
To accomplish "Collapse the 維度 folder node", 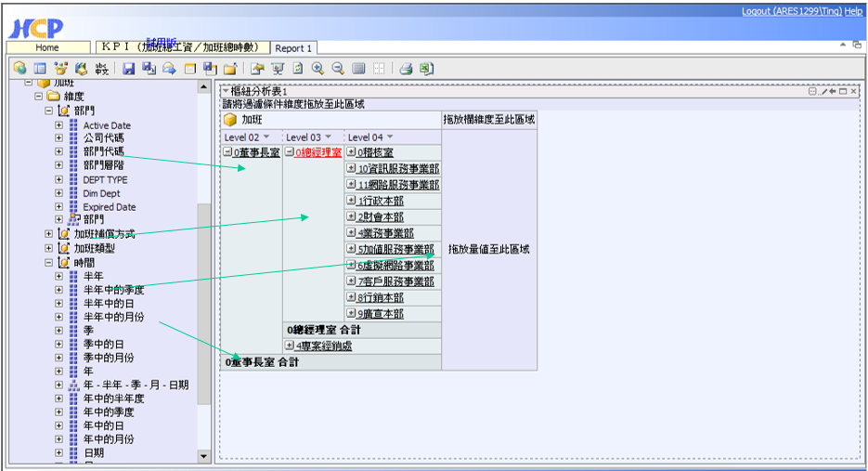I will click(39, 97).
